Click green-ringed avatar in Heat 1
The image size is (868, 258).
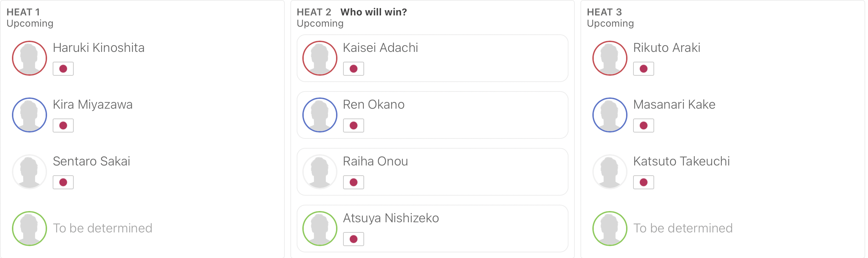(29, 229)
